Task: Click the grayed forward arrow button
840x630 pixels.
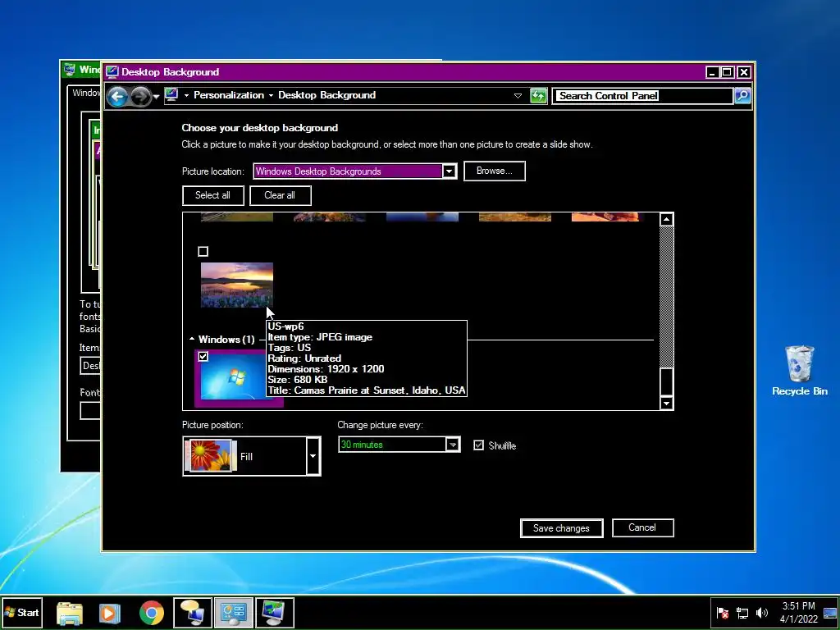Action: pos(140,97)
